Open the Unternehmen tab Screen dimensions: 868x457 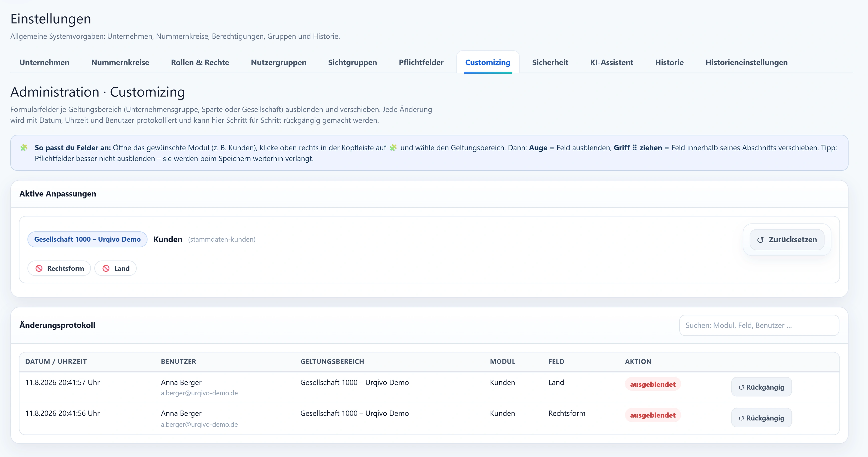coord(44,62)
